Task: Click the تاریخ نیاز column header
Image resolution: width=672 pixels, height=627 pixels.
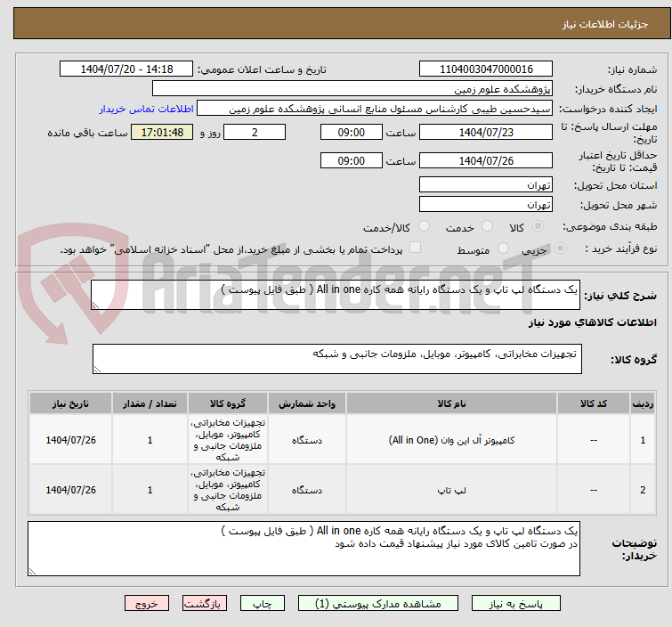Action: click(x=70, y=403)
